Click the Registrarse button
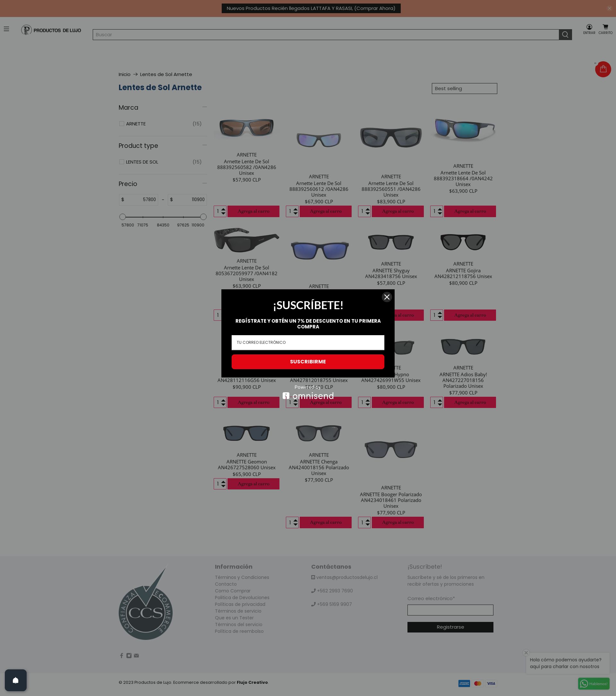The image size is (616, 696). [450, 627]
